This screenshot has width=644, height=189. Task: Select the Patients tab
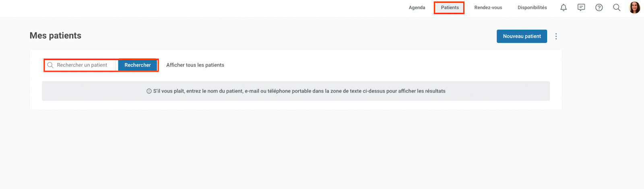click(x=450, y=8)
